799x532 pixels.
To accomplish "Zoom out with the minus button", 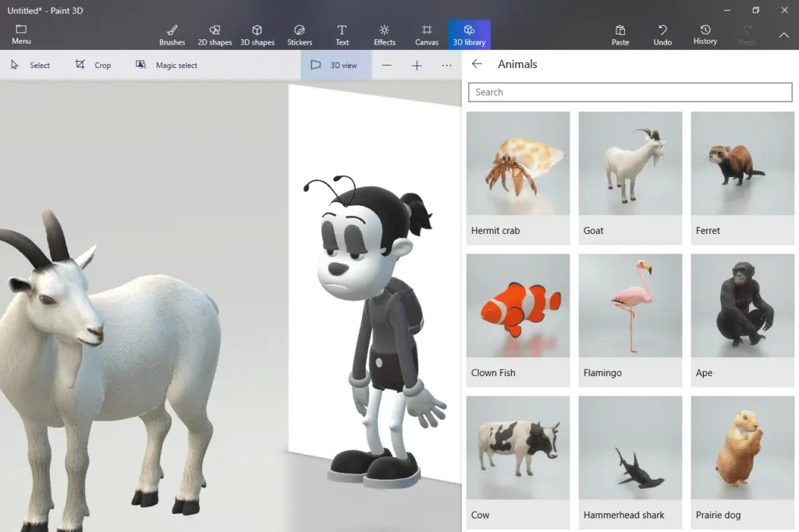I will pyautogui.click(x=387, y=66).
